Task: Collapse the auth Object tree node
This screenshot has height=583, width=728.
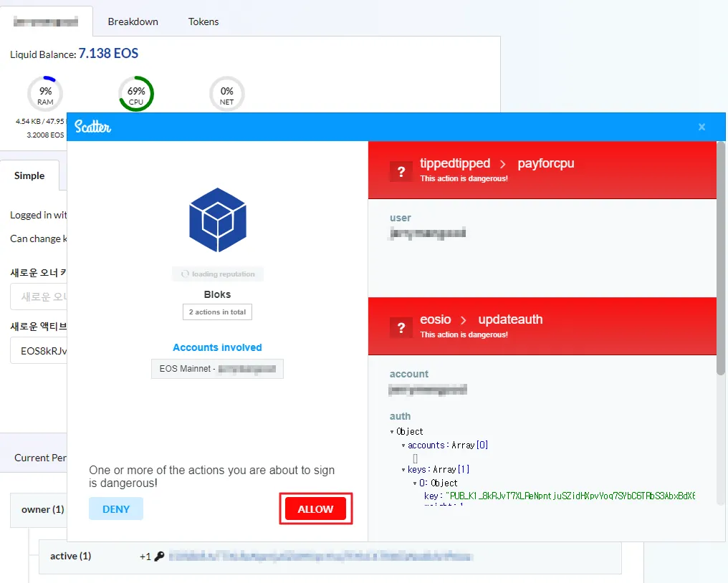Action: pyautogui.click(x=392, y=432)
